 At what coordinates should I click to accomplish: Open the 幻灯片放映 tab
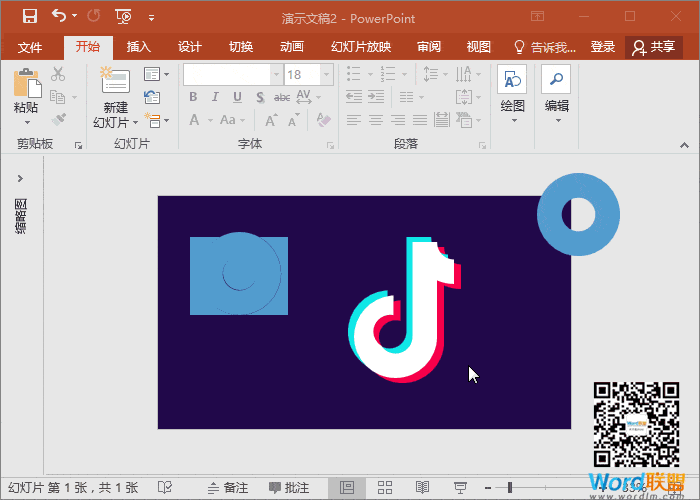[361, 47]
